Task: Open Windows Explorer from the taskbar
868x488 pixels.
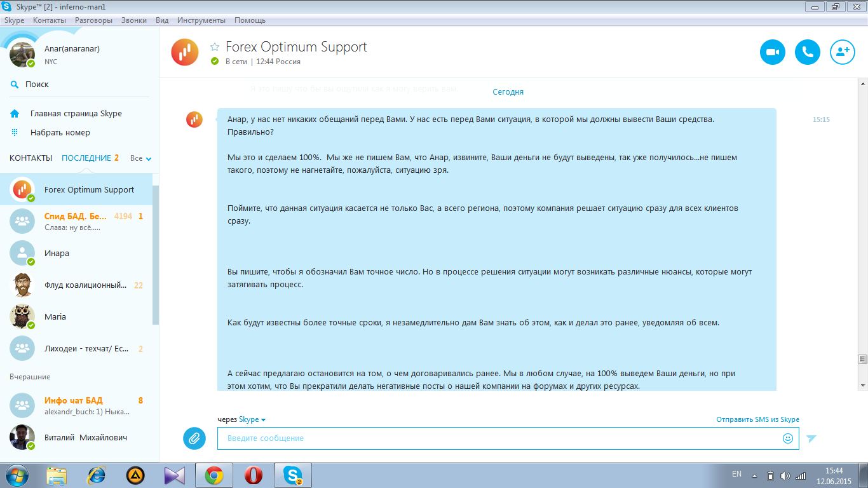Action: click(57, 475)
